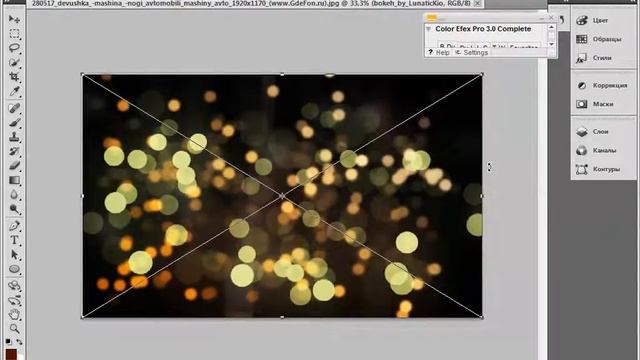Select the document tab with the .jpg filename

251,3
